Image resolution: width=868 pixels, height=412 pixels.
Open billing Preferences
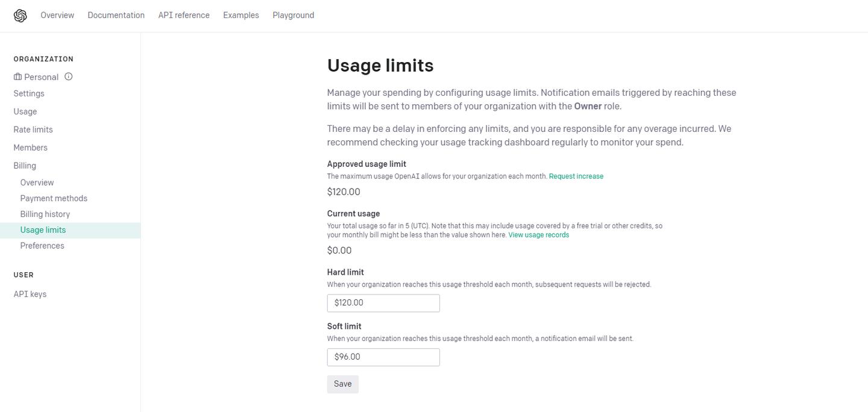coord(42,246)
